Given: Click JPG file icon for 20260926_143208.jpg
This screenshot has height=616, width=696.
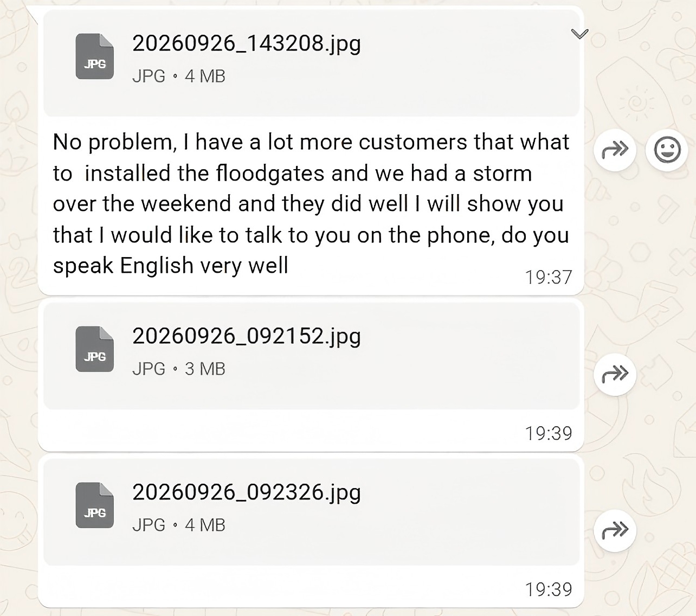Looking at the screenshot, I should tap(95, 56).
